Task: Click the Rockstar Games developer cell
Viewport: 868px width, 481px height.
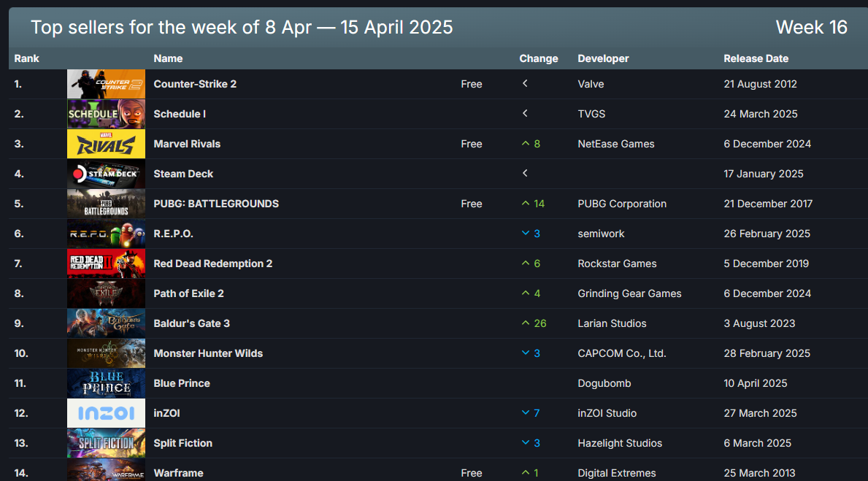Action: pyautogui.click(x=617, y=263)
